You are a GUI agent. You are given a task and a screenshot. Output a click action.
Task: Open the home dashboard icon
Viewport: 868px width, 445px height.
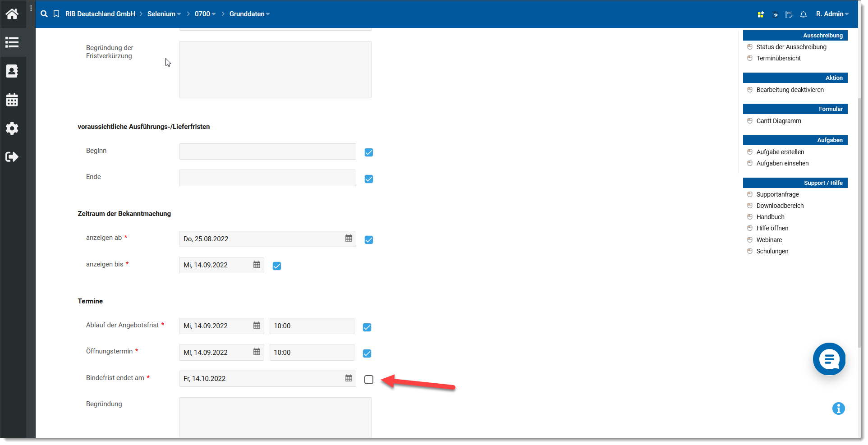[12, 14]
